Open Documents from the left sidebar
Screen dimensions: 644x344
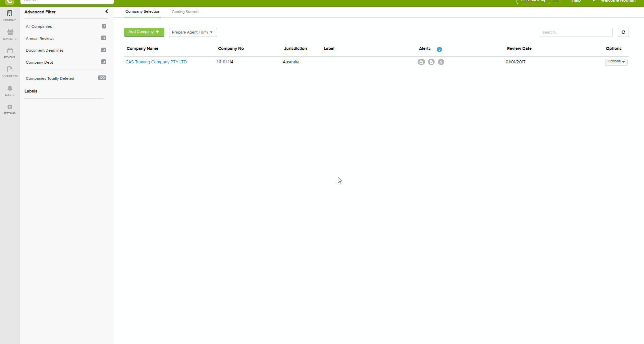pyautogui.click(x=9, y=71)
